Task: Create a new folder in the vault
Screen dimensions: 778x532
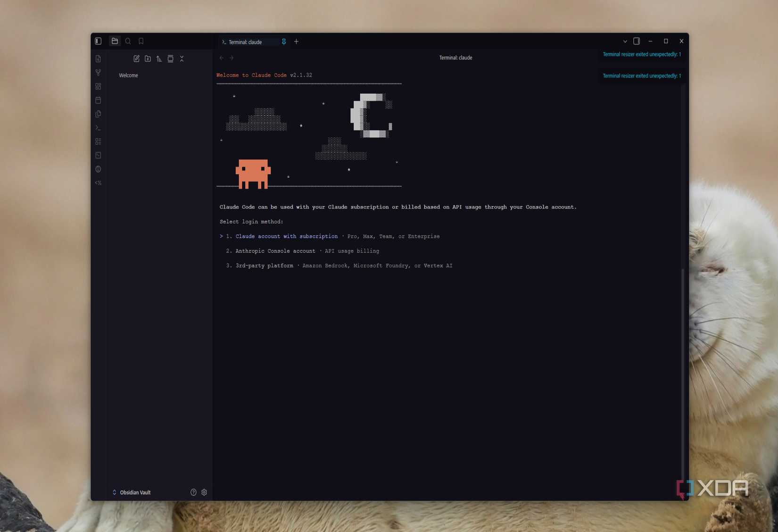Action: pyautogui.click(x=148, y=58)
